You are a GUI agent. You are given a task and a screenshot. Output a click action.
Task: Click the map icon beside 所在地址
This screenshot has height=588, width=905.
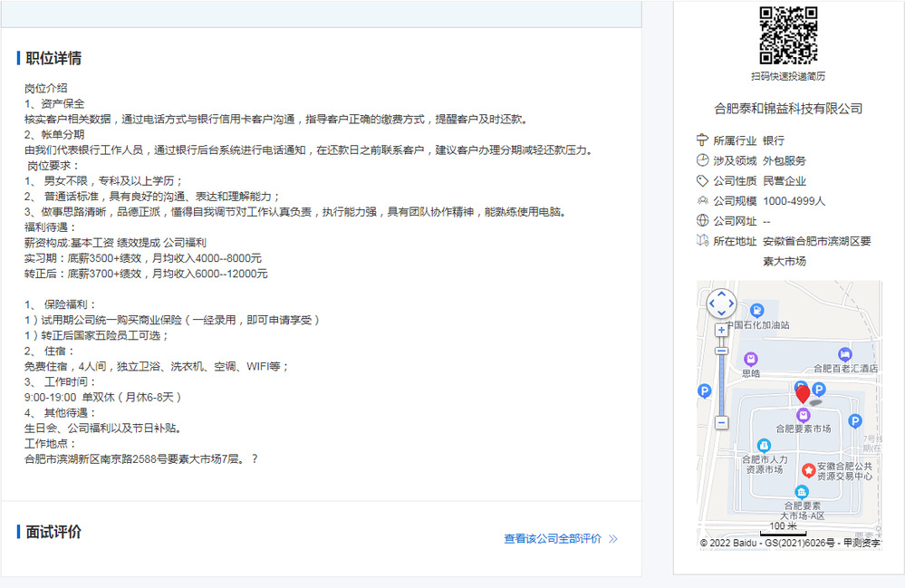pyautogui.click(x=702, y=240)
